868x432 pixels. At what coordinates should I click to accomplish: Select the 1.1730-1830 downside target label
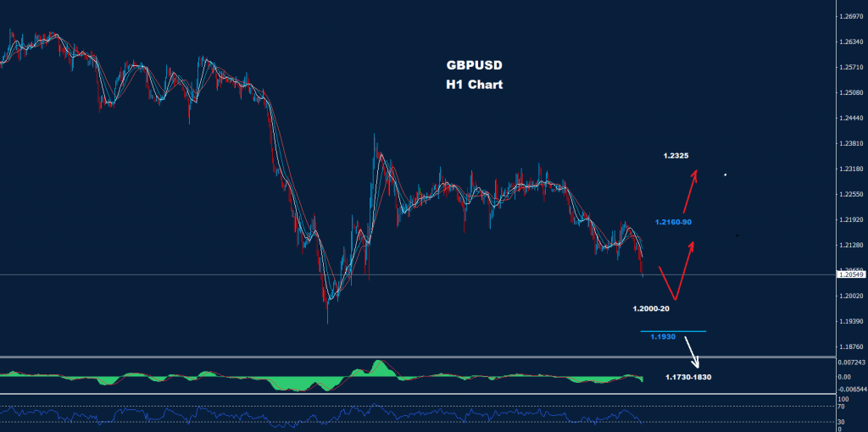(x=688, y=377)
